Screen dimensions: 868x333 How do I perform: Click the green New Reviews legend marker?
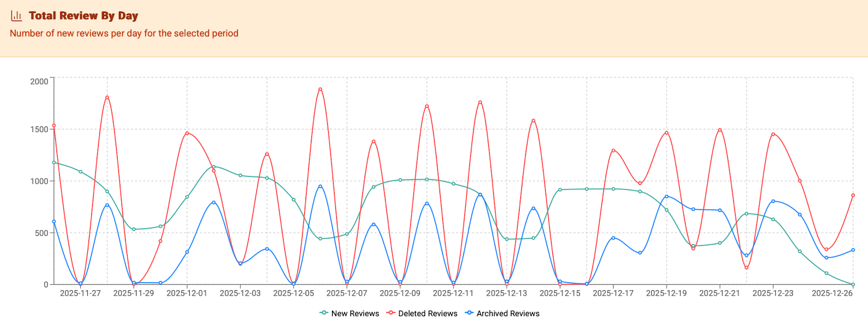324,313
